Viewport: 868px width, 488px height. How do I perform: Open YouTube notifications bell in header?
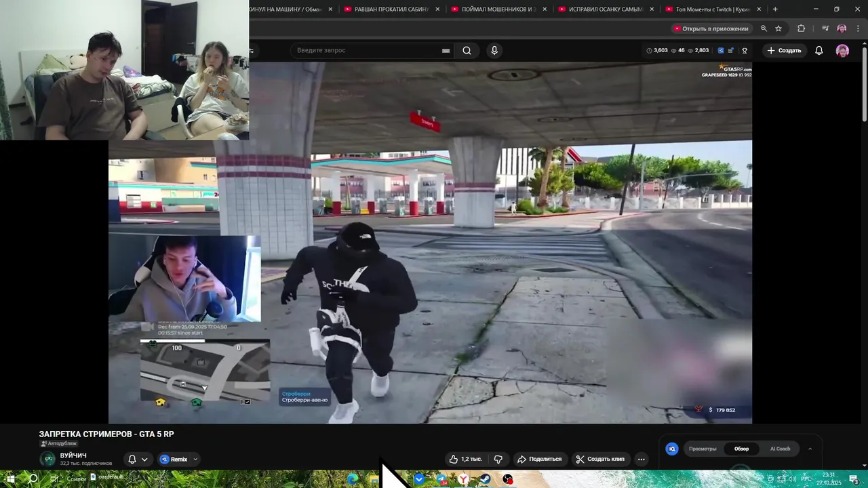[x=819, y=50]
